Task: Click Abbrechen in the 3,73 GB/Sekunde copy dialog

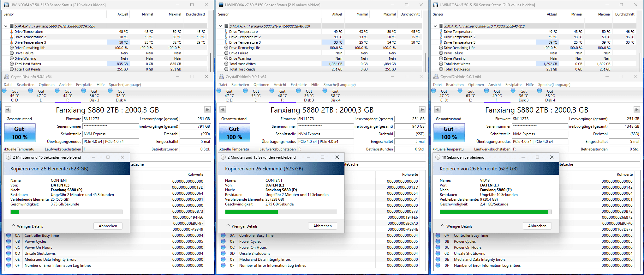Action: [108, 226]
